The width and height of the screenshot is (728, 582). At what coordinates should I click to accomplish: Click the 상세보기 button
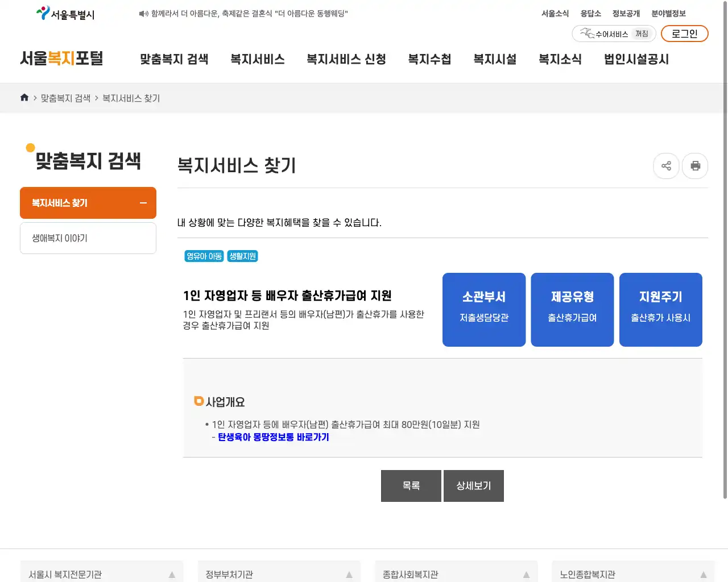474,486
